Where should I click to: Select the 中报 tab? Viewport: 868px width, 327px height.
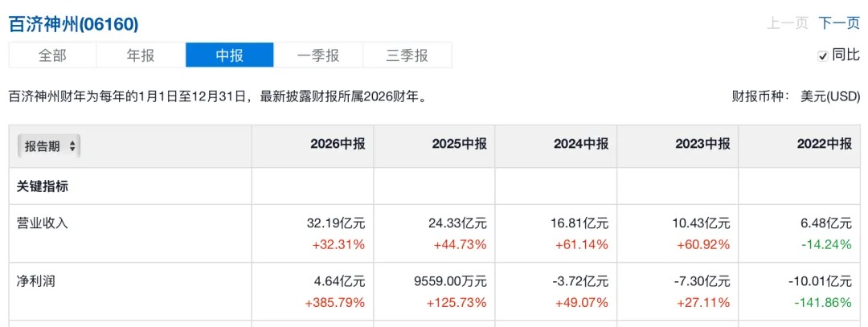tap(230, 55)
